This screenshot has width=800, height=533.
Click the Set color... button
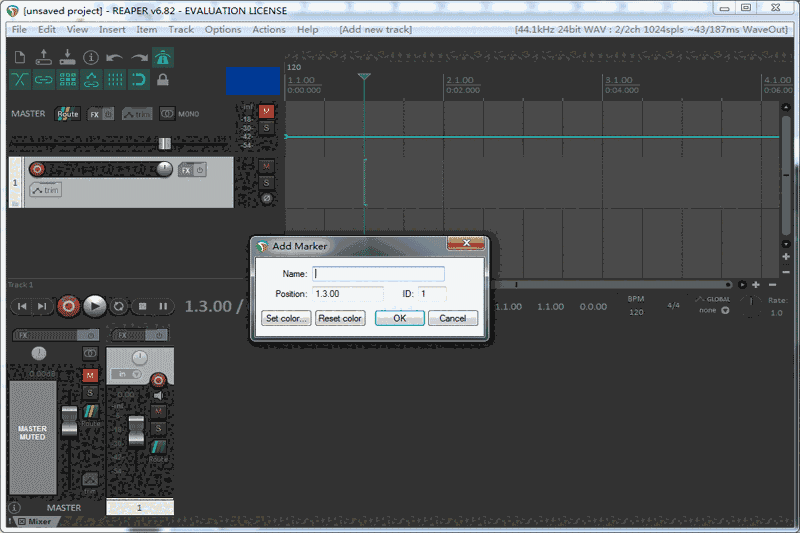(286, 318)
